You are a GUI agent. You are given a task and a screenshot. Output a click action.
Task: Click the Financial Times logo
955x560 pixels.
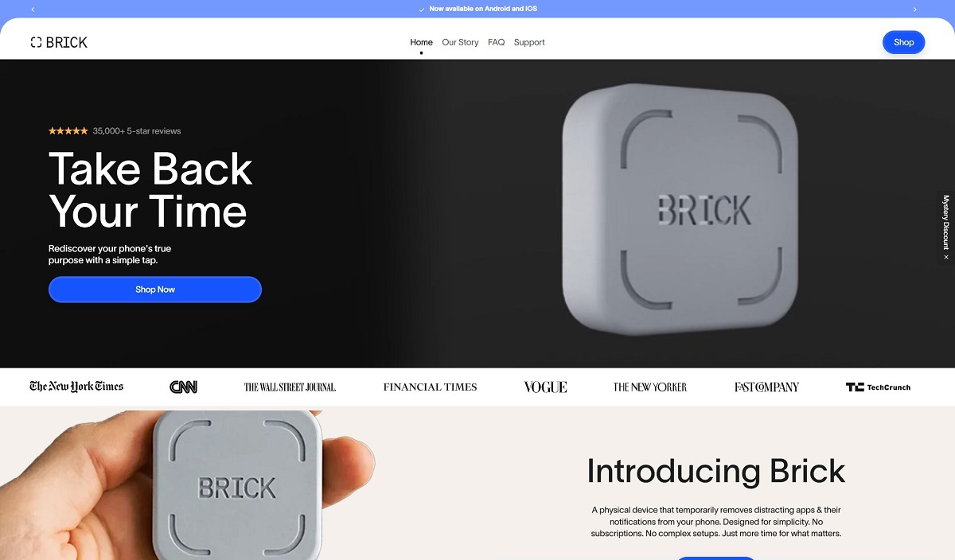tap(430, 387)
